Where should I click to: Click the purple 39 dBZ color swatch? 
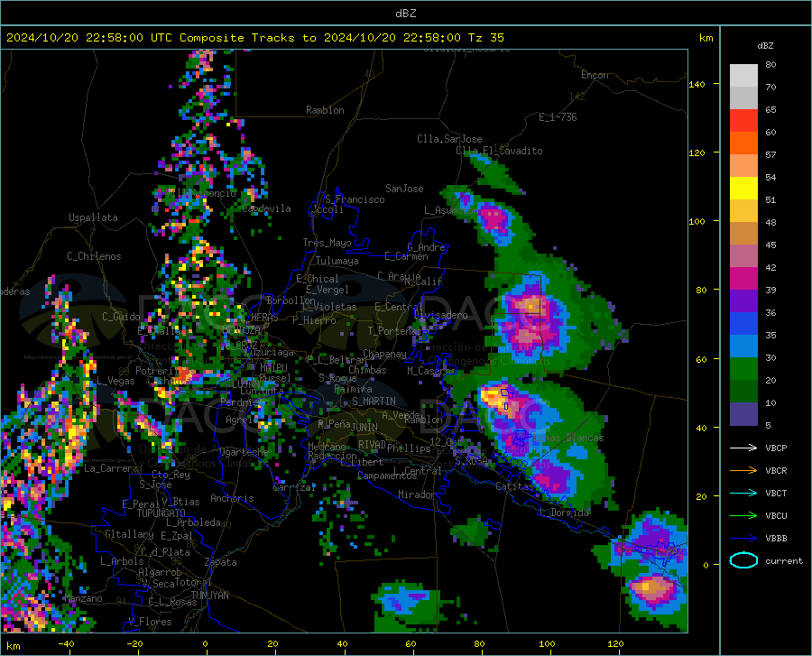pos(743,301)
